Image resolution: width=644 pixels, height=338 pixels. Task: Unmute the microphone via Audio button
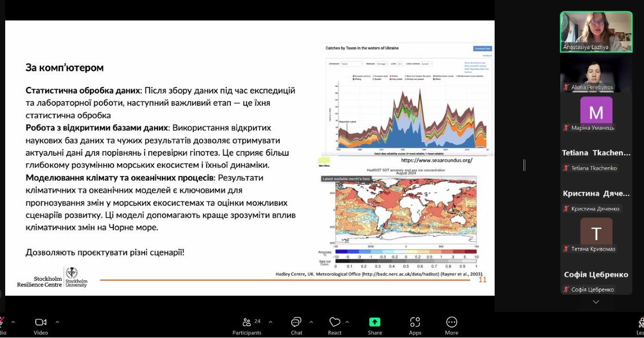pyautogui.click(x=2, y=322)
